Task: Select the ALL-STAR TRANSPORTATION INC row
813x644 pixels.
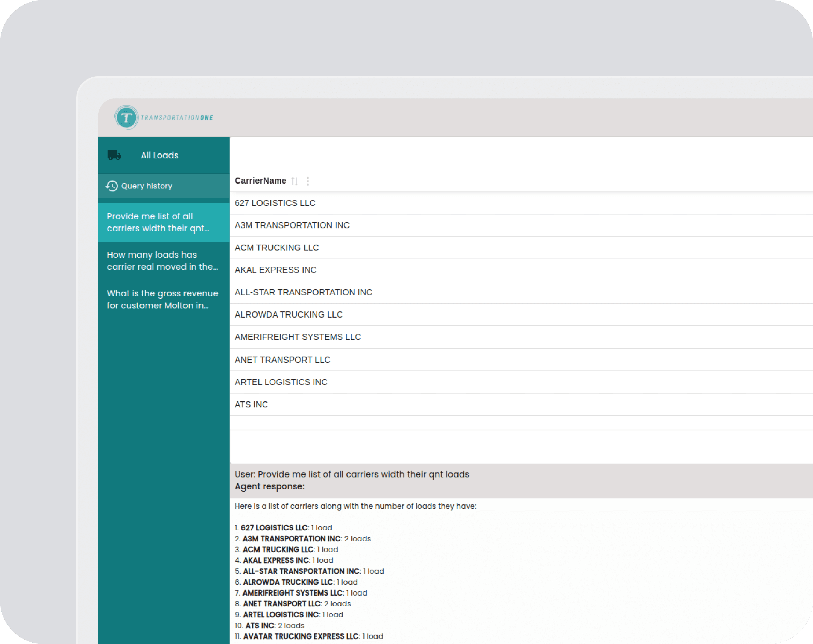Action: coord(303,292)
